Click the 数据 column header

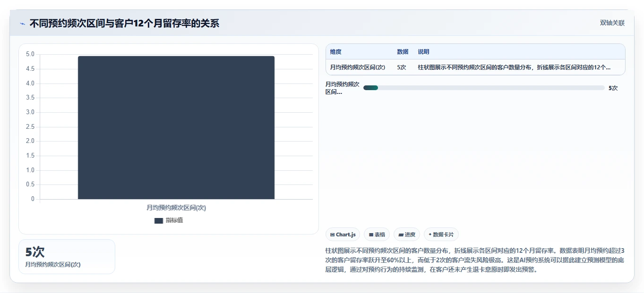403,52
